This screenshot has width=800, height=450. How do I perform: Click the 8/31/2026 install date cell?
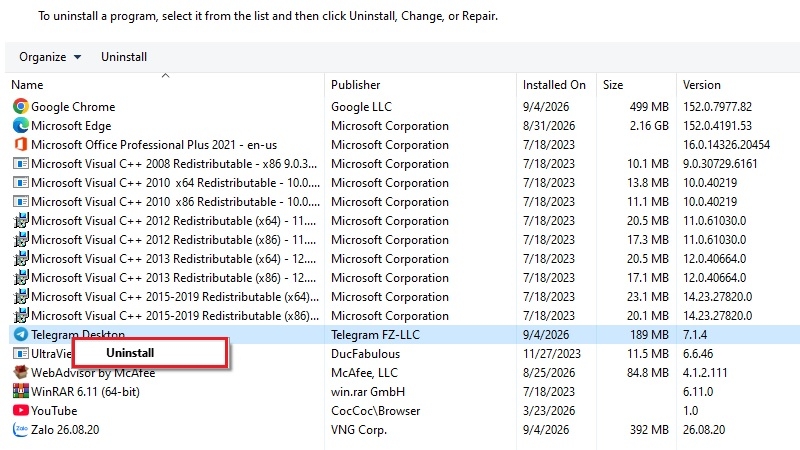click(x=548, y=126)
